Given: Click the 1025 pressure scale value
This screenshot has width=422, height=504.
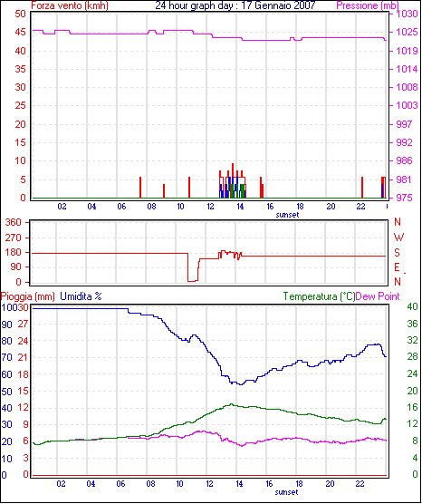Looking at the screenshot, I should pyautogui.click(x=407, y=32).
